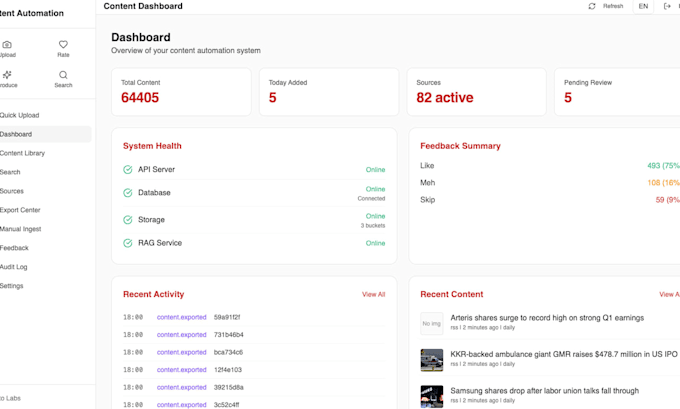Screen dimensions: 680x409
Task: Click activity ID 731b46b4
Action: (x=229, y=335)
